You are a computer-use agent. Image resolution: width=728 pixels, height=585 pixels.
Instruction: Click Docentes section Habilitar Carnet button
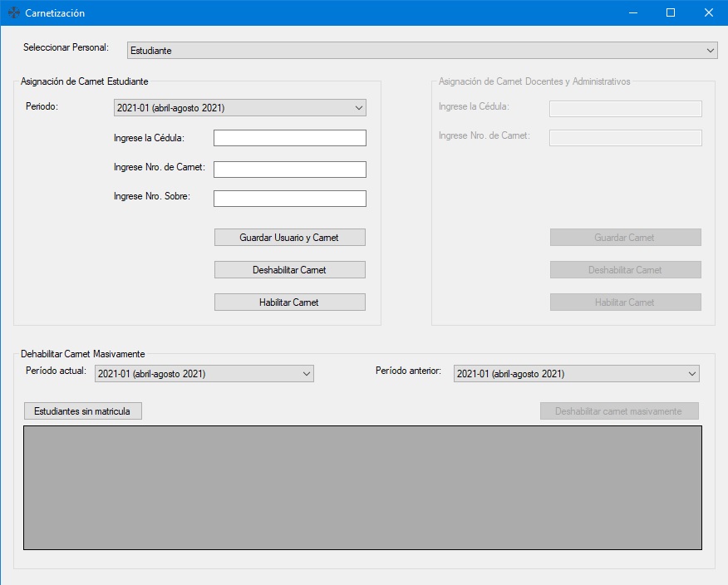625,302
